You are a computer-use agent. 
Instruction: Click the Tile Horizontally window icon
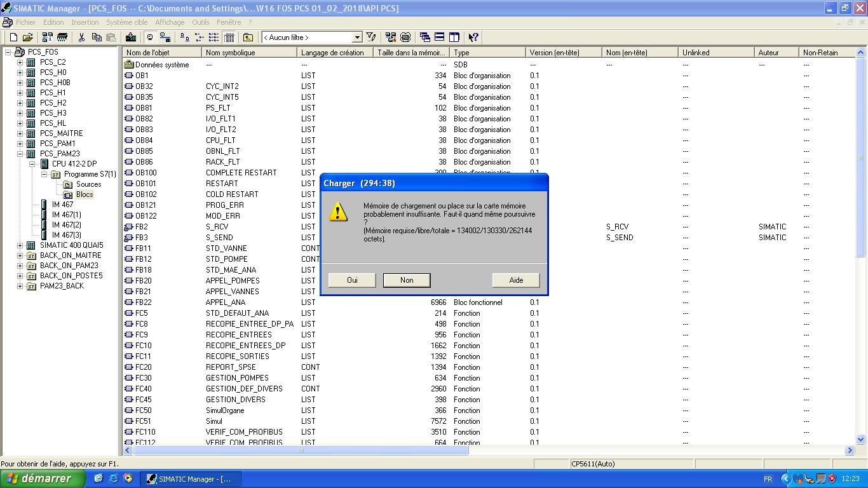(439, 37)
